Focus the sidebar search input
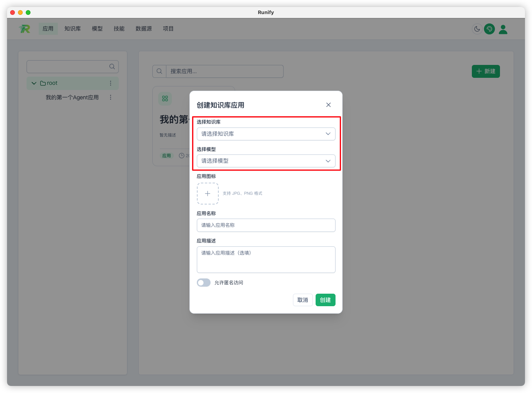 [x=73, y=66]
